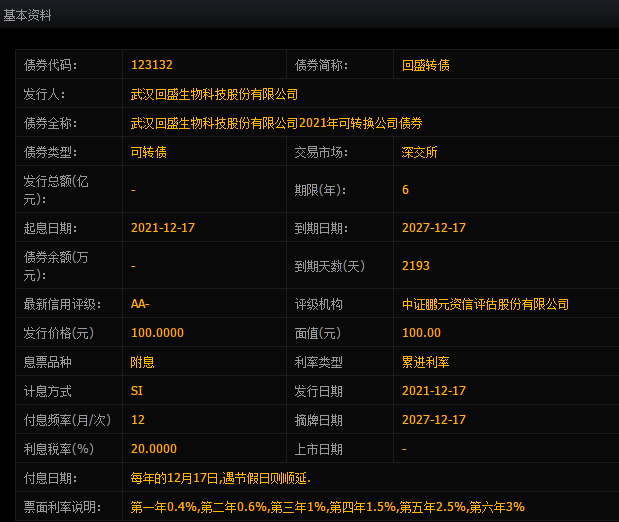Image resolution: width=619 pixels, height=522 pixels.
Task: Click the 期限(年) label
Action: 320,190
